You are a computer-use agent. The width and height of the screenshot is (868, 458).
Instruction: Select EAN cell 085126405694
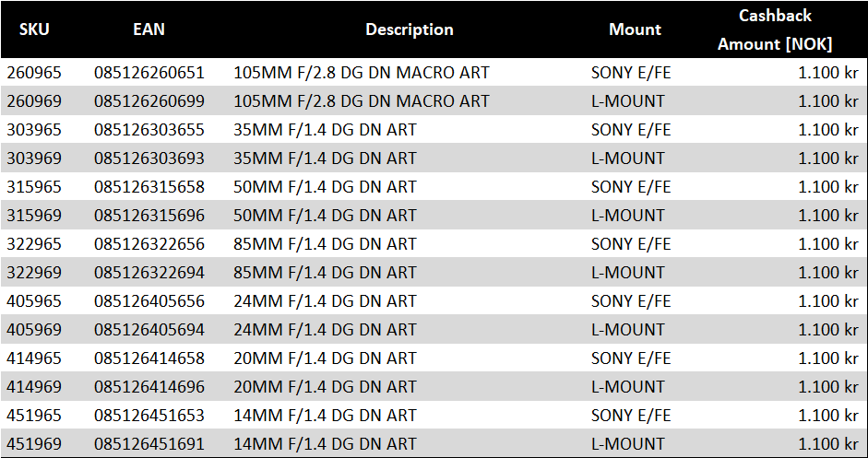click(149, 330)
